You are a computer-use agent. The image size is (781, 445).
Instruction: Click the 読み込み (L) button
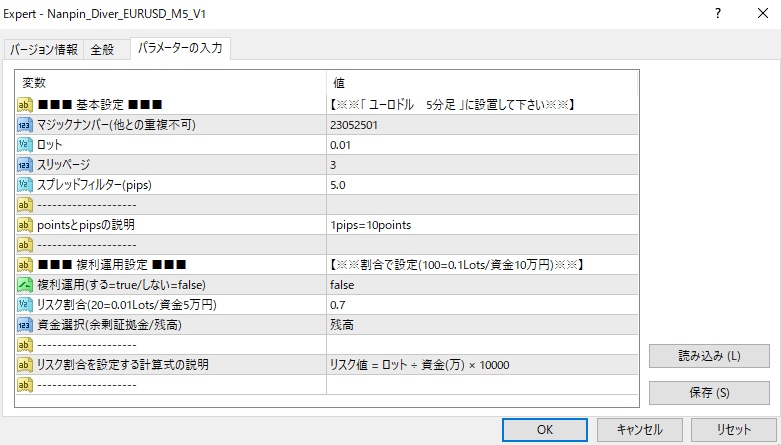tap(709, 356)
